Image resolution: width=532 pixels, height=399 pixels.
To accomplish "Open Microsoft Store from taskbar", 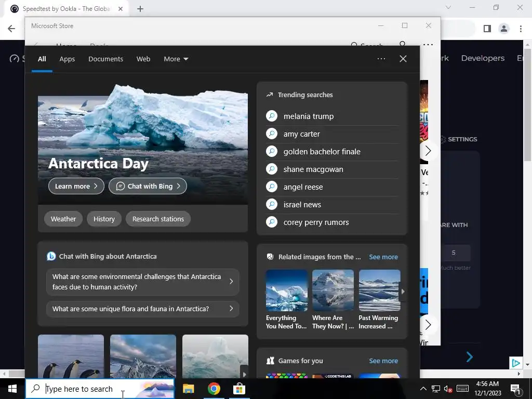I will point(239,389).
